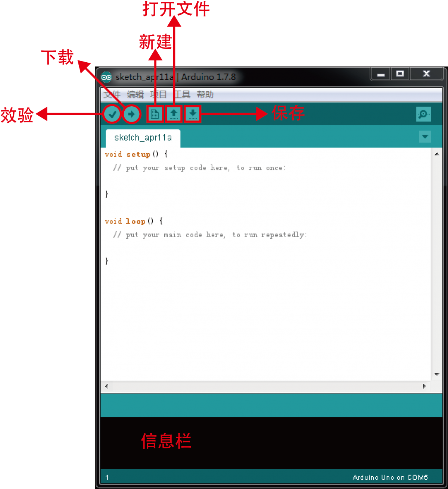Open the 工具 menu

(x=182, y=94)
